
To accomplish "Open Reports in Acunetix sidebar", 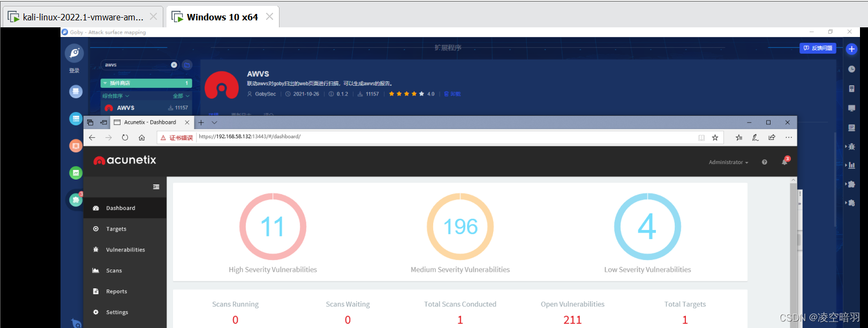I will click(x=125, y=292).
